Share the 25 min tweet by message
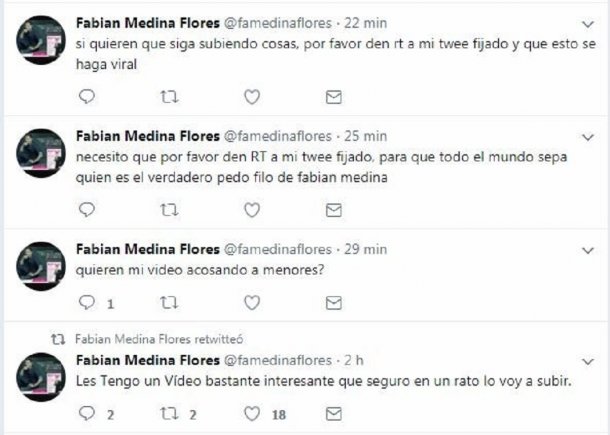 click(x=334, y=210)
